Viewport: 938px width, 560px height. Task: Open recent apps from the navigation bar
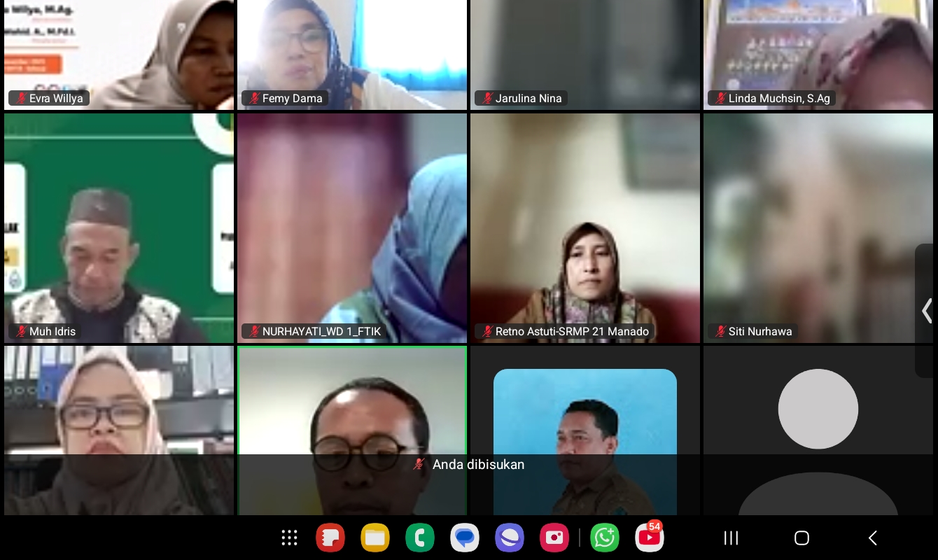pos(731,538)
